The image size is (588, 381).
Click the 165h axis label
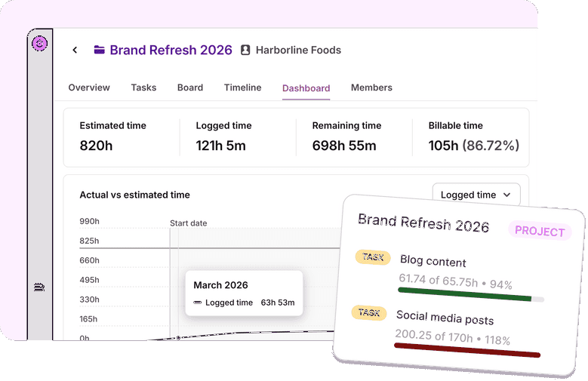pyautogui.click(x=88, y=318)
